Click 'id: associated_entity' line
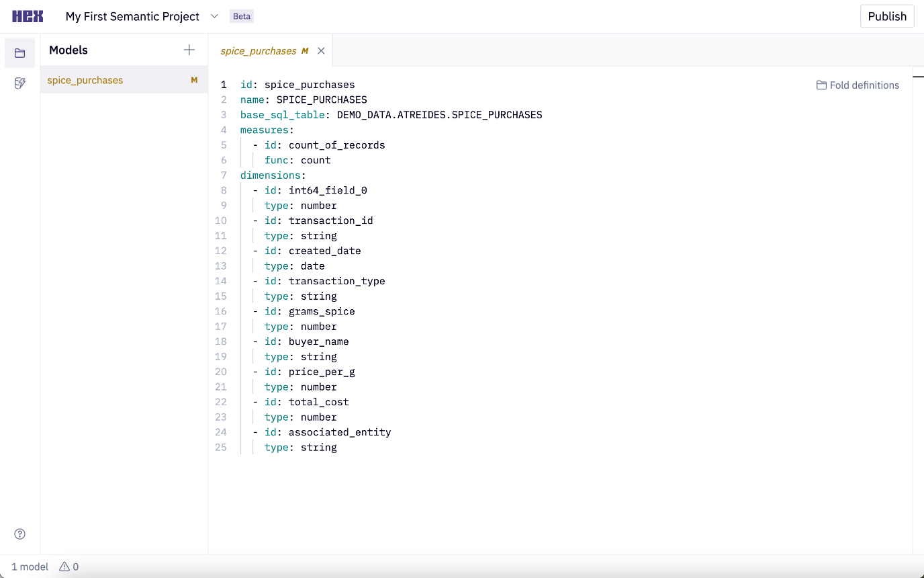This screenshot has width=924, height=578. click(x=322, y=432)
